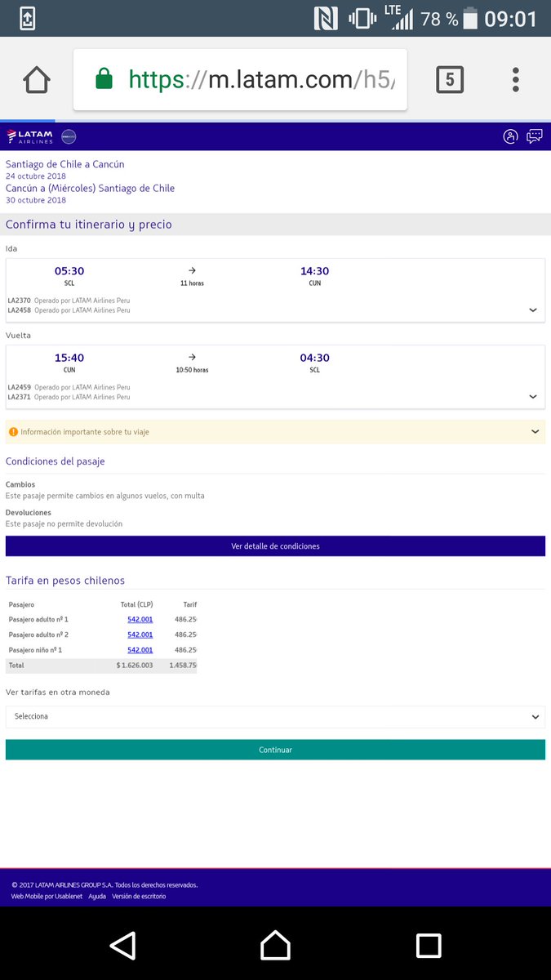Viewport: 551px width, 980px height.
Task: Open 542.001 link for Pasajero niño nº 1
Action: click(140, 650)
